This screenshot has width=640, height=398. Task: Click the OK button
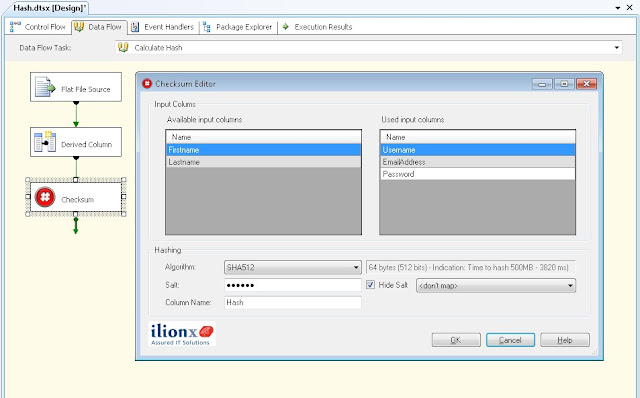coord(456,340)
